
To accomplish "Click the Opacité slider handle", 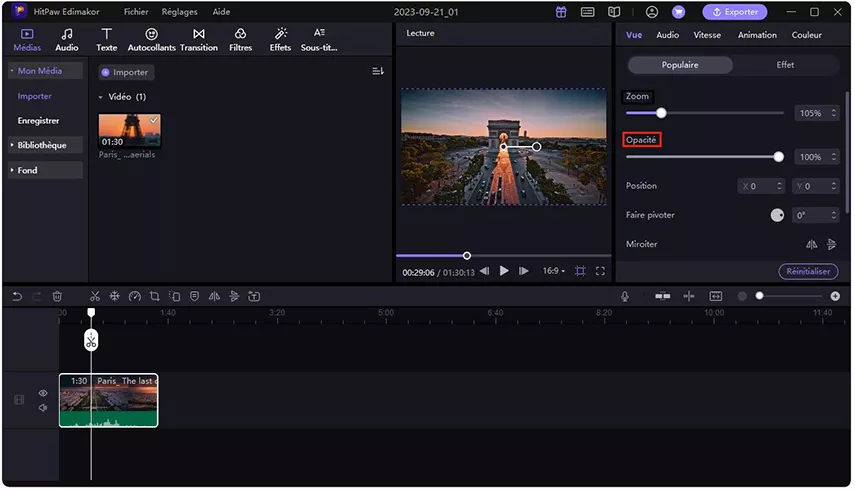I will point(779,157).
